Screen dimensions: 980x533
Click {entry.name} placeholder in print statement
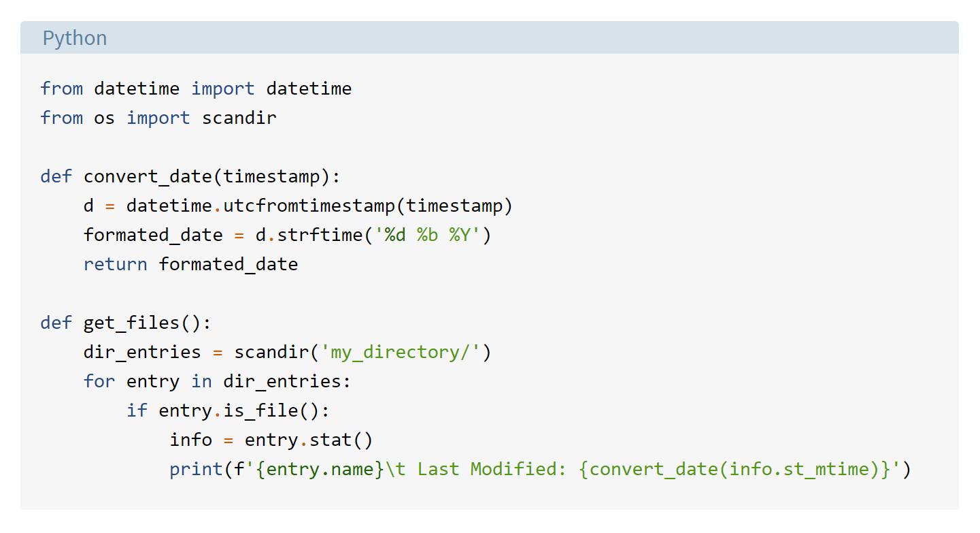point(320,469)
